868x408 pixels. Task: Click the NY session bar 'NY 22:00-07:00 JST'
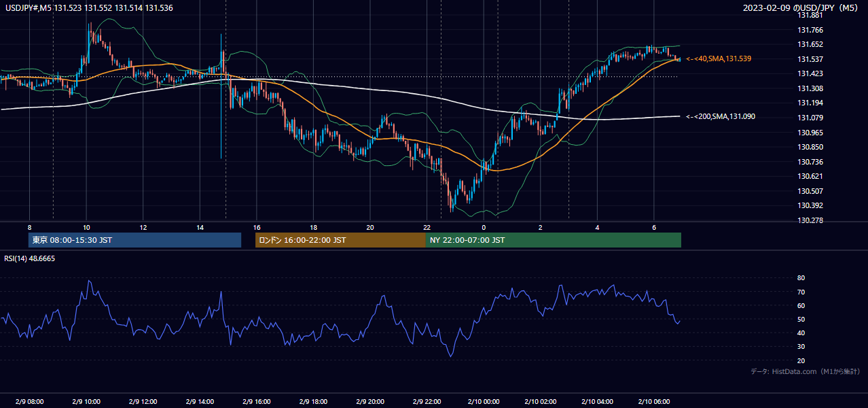(554, 240)
